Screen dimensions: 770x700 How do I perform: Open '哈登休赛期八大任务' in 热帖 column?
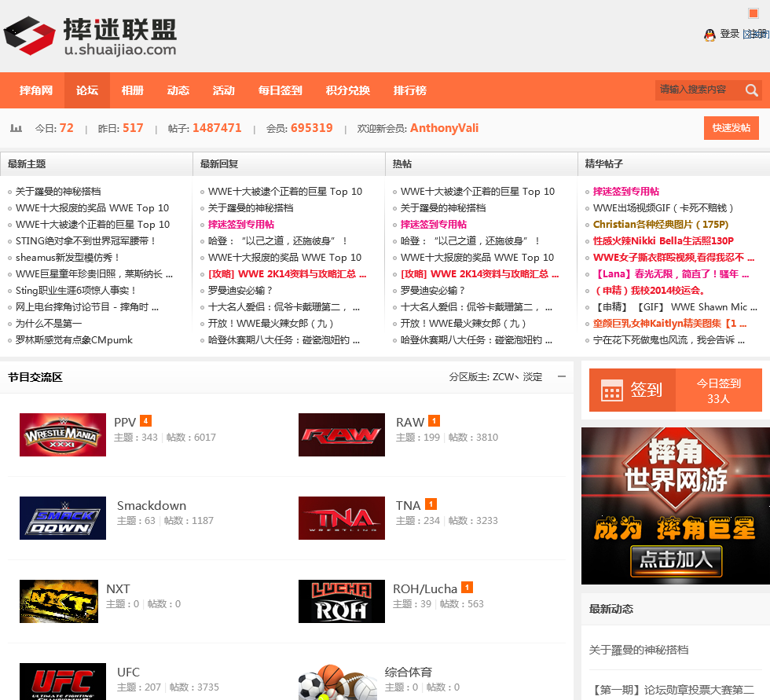click(x=476, y=340)
